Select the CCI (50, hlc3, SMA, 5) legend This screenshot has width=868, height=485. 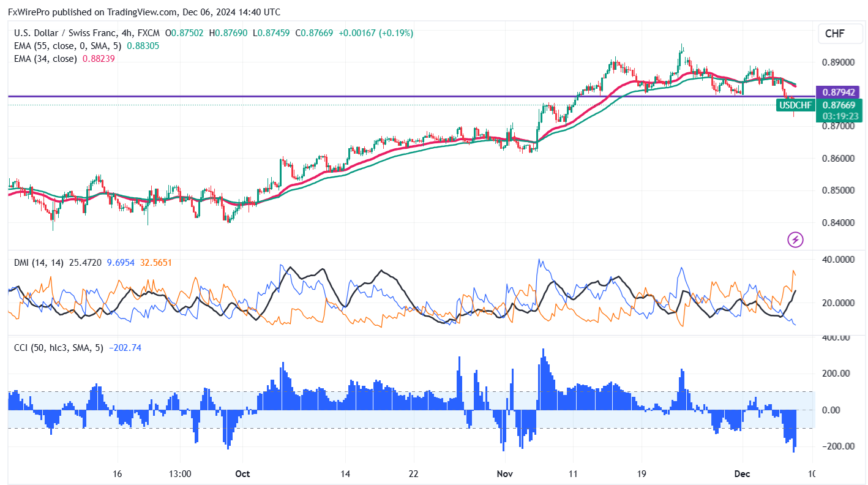pos(59,348)
